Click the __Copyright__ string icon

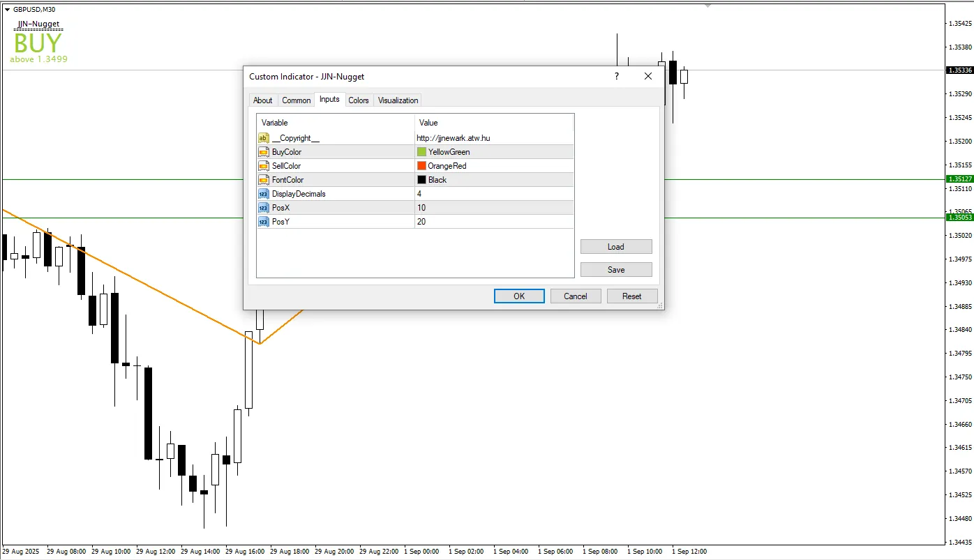[x=263, y=138]
